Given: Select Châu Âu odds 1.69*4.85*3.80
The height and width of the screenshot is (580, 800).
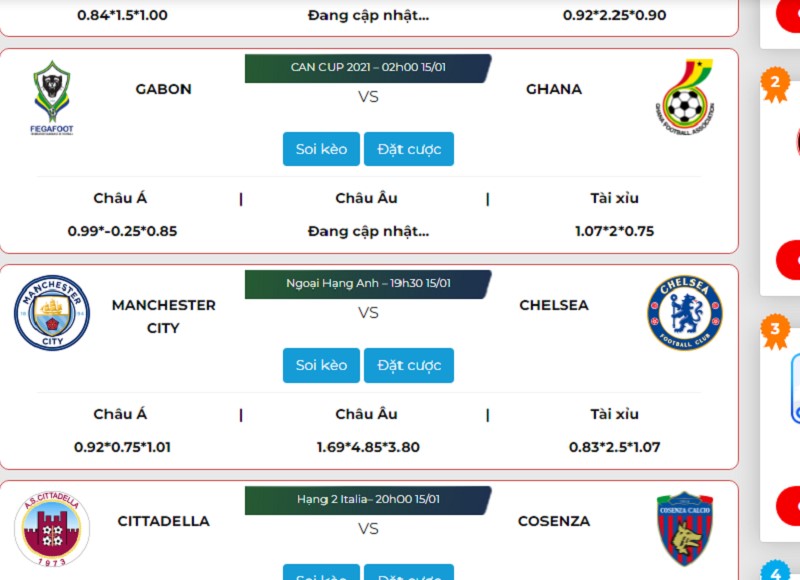Looking at the screenshot, I should [x=368, y=447].
